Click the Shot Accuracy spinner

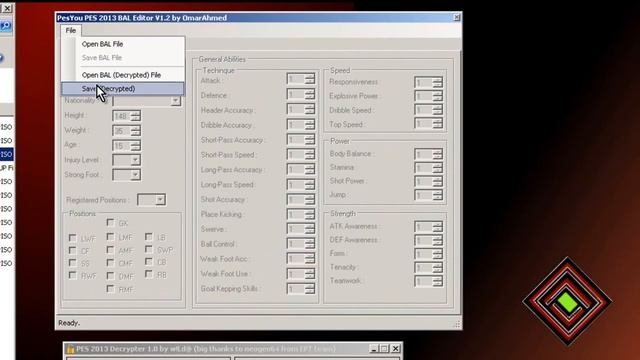click(x=310, y=200)
